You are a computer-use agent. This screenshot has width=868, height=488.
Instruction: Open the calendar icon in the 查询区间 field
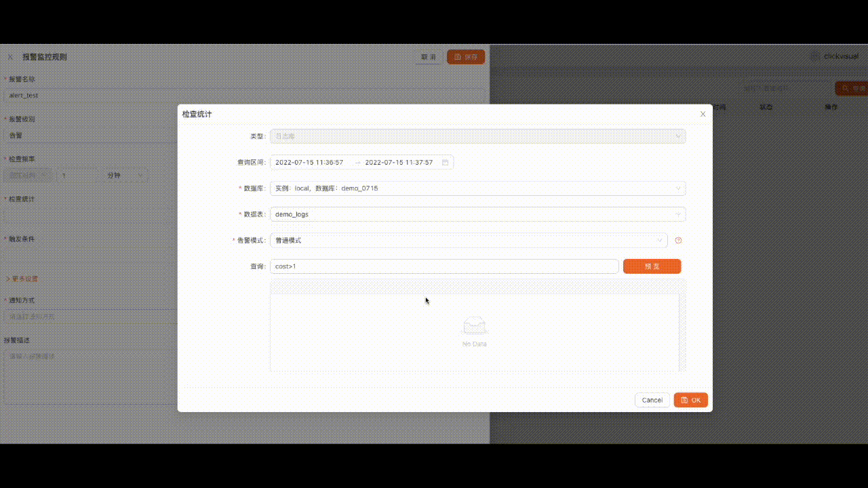tap(445, 163)
